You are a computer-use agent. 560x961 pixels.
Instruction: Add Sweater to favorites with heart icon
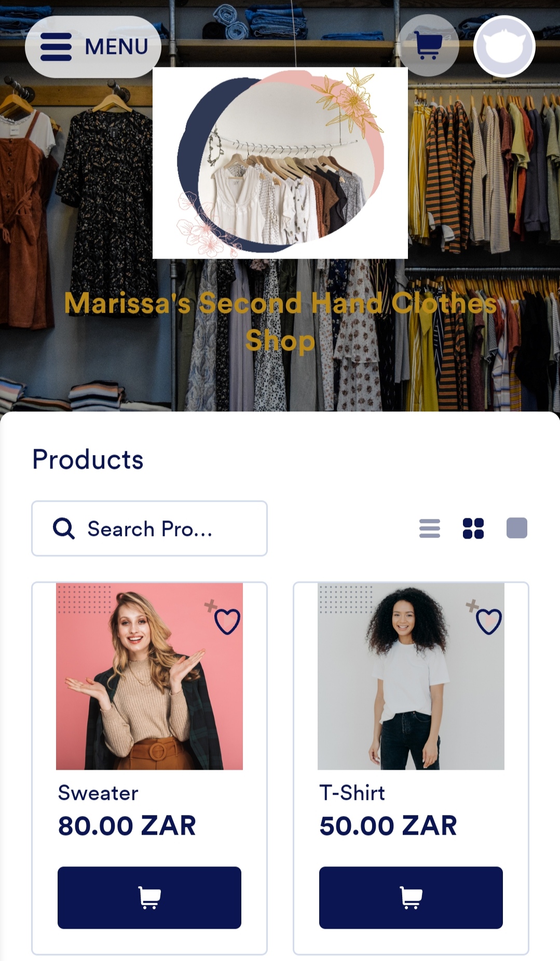(x=227, y=621)
